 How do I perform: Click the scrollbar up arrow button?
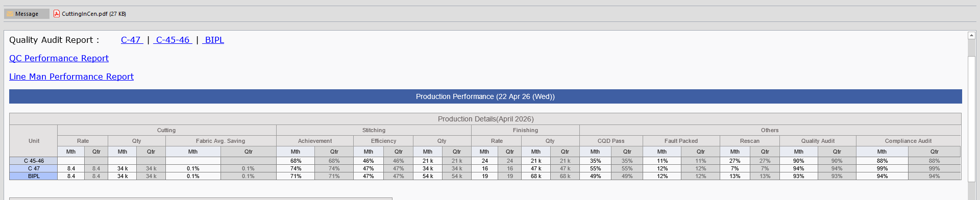pyautogui.click(x=971, y=35)
